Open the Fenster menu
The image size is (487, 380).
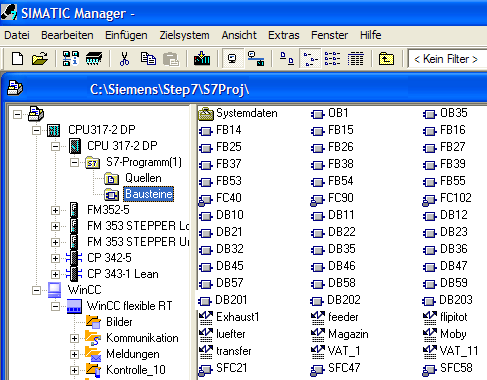pyautogui.click(x=329, y=35)
